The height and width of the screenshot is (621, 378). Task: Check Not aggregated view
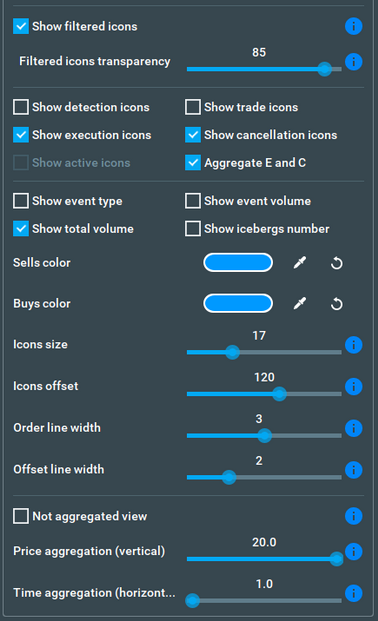click(x=21, y=516)
